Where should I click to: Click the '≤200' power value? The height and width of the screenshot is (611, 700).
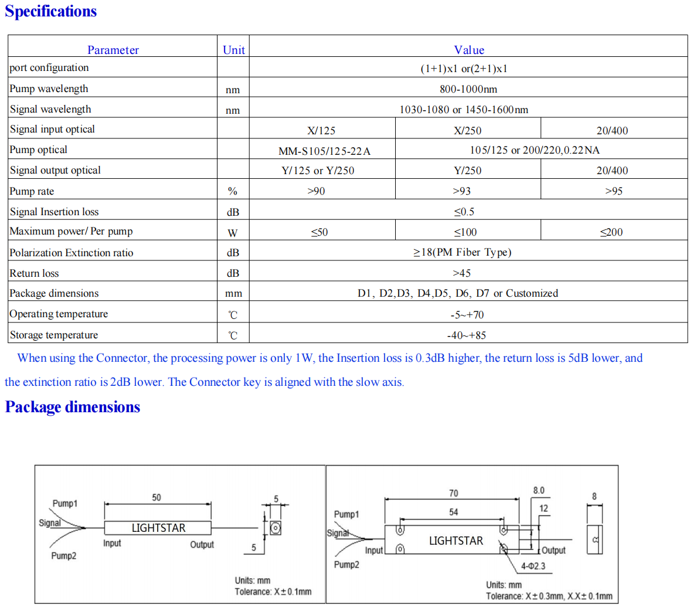pos(611,232)
